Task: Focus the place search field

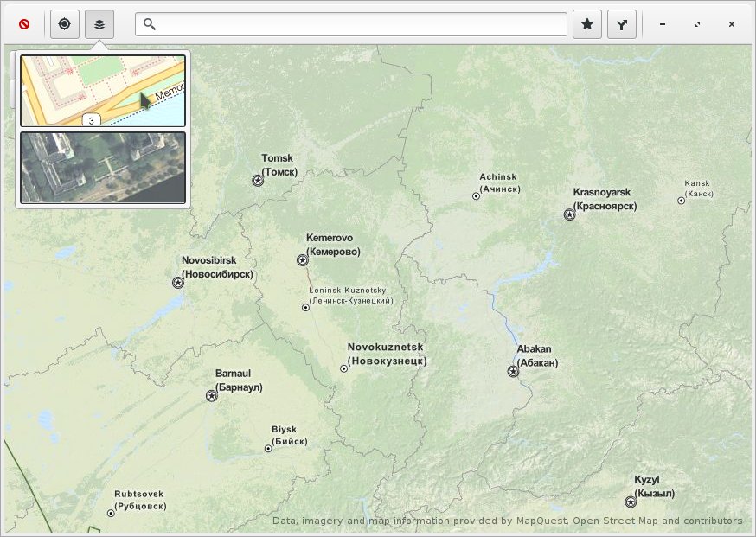Action: (x=351, y=24)
